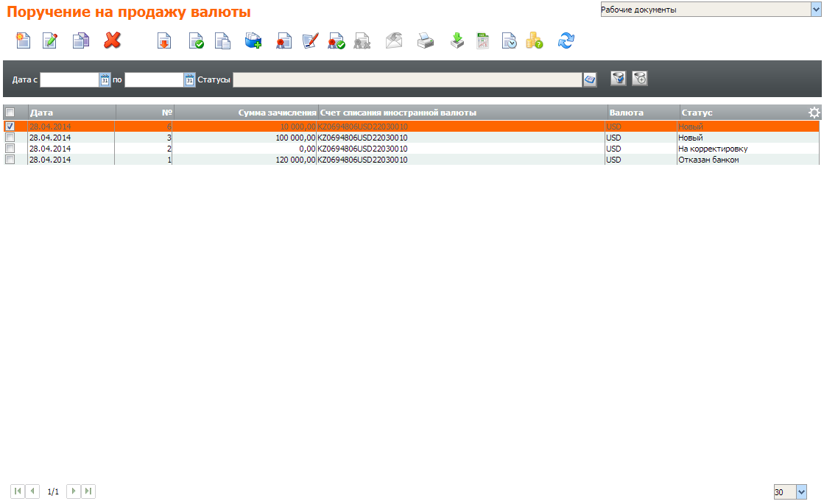The height and width of the screenshot is (504, 824).
Task: Click the plain document pages icon
Action: pyautogui.click(x=222, y=40)
